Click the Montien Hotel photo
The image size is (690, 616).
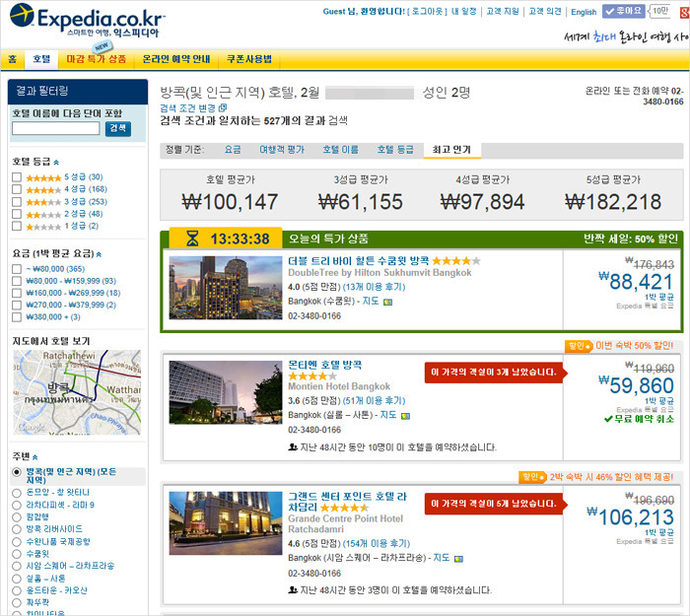click(x=226, y=392)
